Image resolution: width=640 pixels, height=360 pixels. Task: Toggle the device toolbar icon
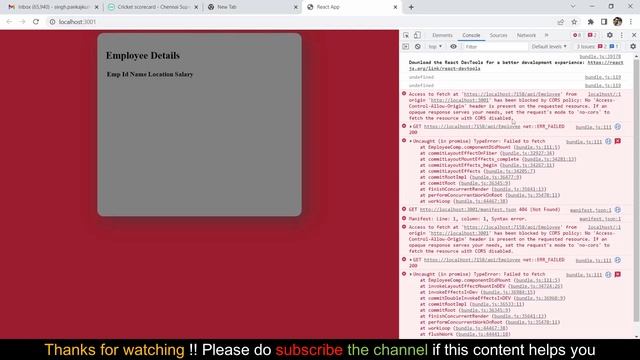click(x=417, y=36)
